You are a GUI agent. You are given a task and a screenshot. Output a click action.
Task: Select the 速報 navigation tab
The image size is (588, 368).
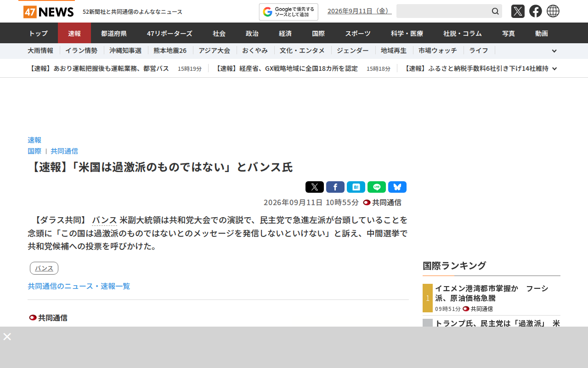tap(74, 33)
